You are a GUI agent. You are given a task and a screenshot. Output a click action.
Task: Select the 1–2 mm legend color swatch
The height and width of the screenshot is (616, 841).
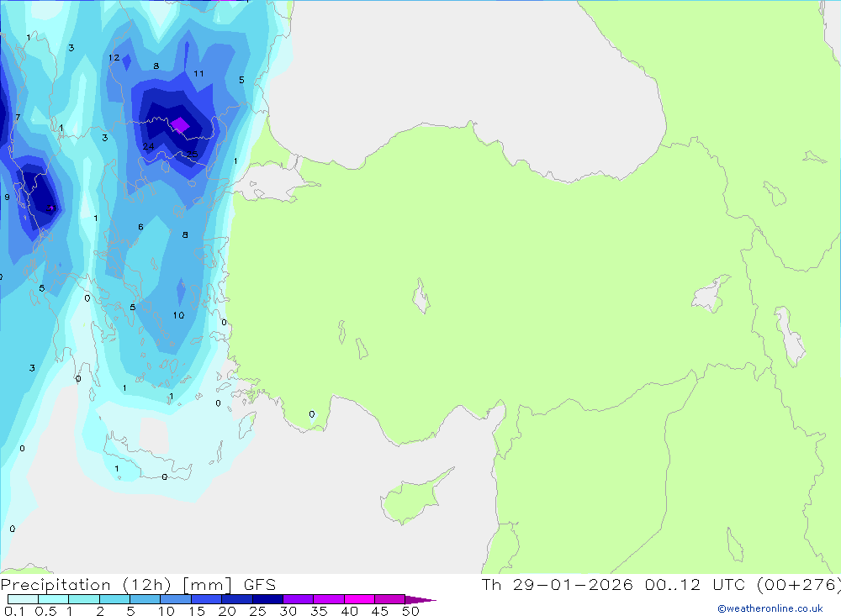[x=84, y=599]
